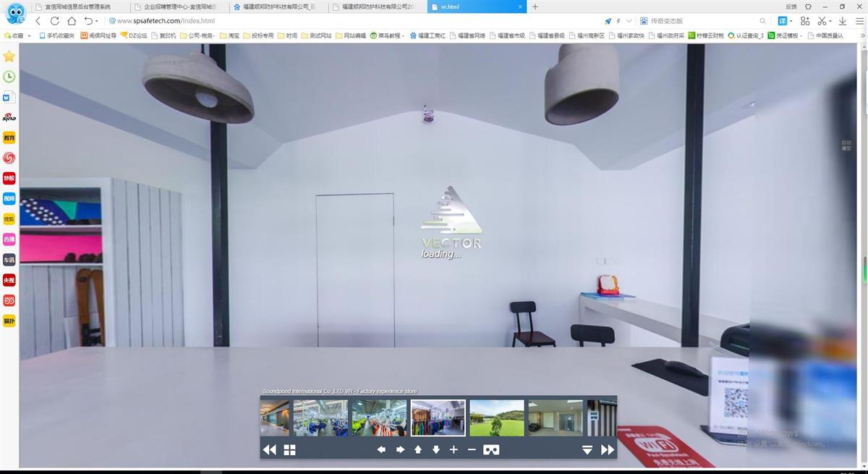The height and width of the screenshot is (474, 868).
Task: Open the thumbnail grid view icon
Action: 289,449
